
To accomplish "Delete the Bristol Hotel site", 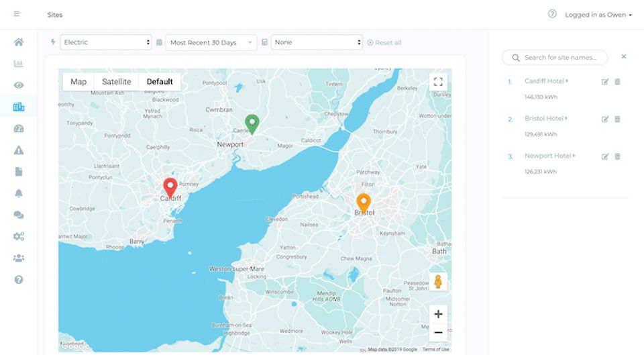I will coord(617,119).
